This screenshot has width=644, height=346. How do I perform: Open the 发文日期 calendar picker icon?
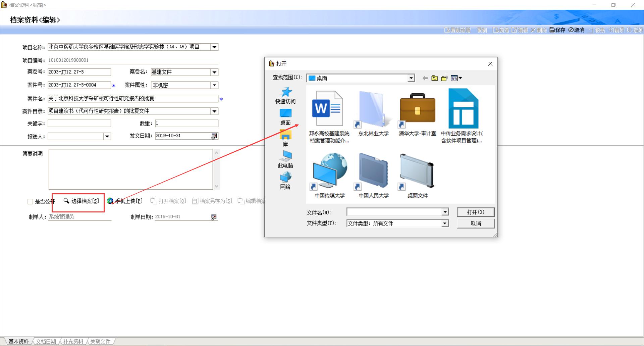(214, 136)
